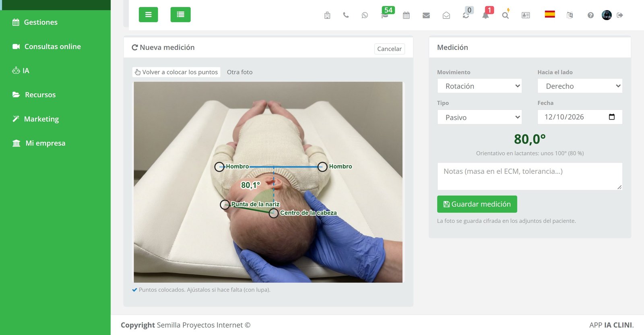644x335 pixels.
Task: Open the clinic building icon
Action: 327,15
